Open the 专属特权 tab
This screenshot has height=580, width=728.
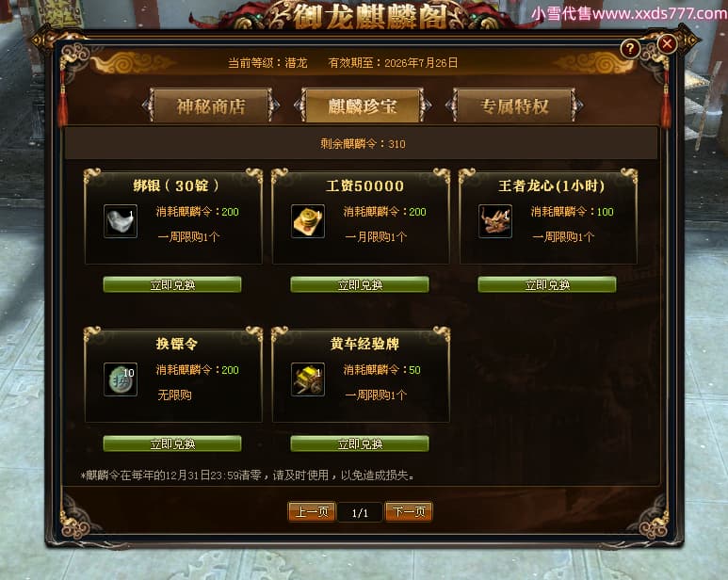(x=514, y=106)
